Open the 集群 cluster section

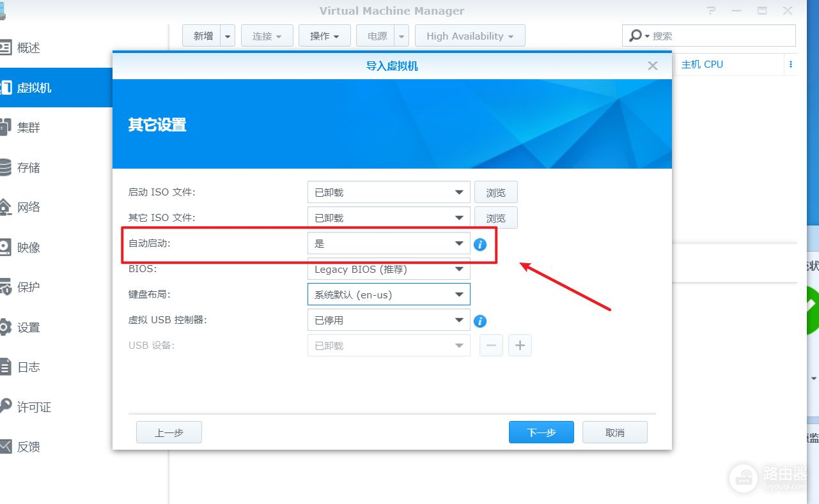tap(56, 127)
